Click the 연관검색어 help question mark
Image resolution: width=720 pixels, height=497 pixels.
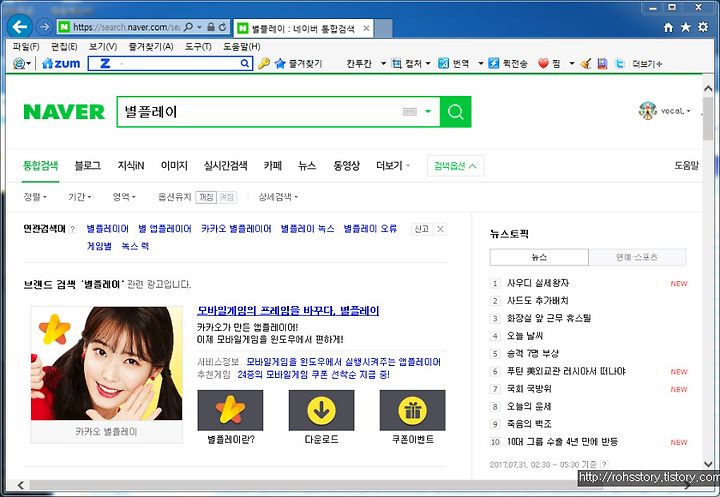[x=73, y=229]
